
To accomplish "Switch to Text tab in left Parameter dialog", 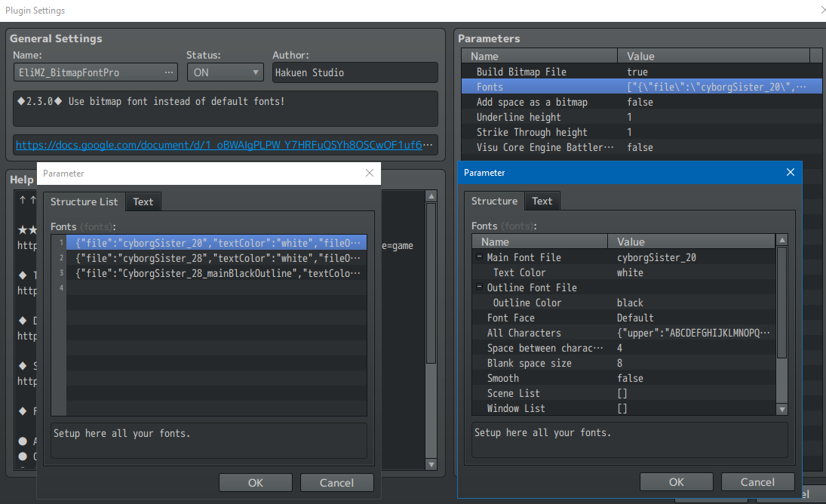I will coord(143,201).
